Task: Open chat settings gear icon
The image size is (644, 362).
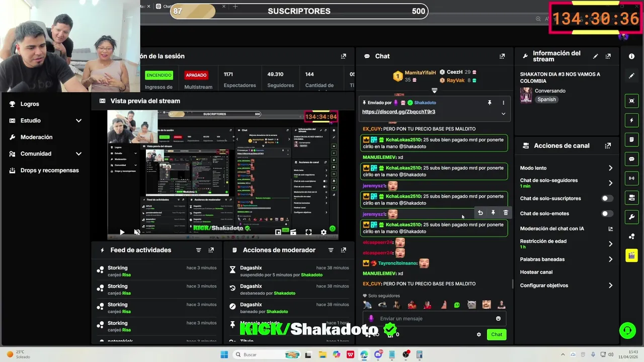Action: [x=478, y=334]
